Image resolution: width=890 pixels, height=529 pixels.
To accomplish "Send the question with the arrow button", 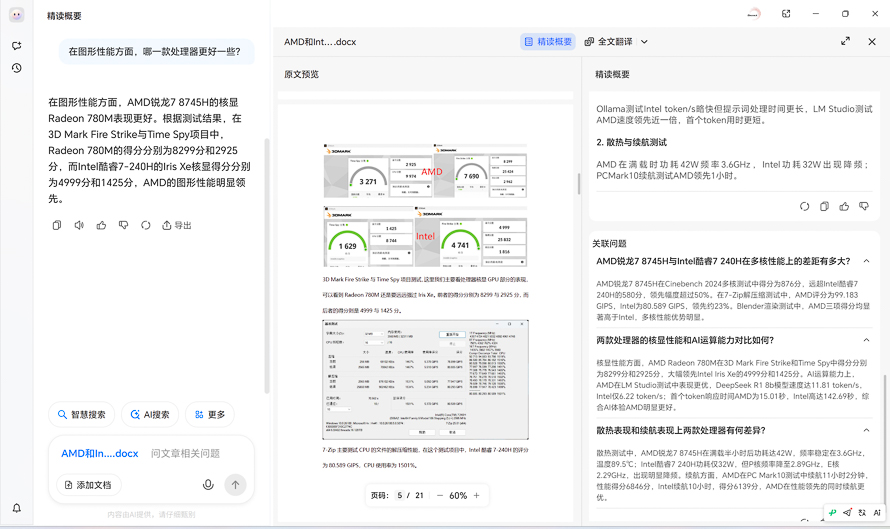I will [235, 485].
